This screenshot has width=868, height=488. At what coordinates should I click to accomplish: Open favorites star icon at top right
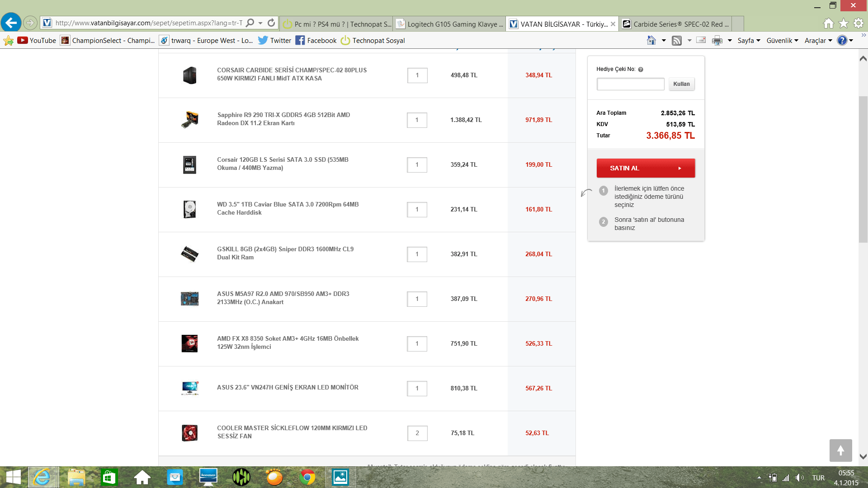point(844,23)
